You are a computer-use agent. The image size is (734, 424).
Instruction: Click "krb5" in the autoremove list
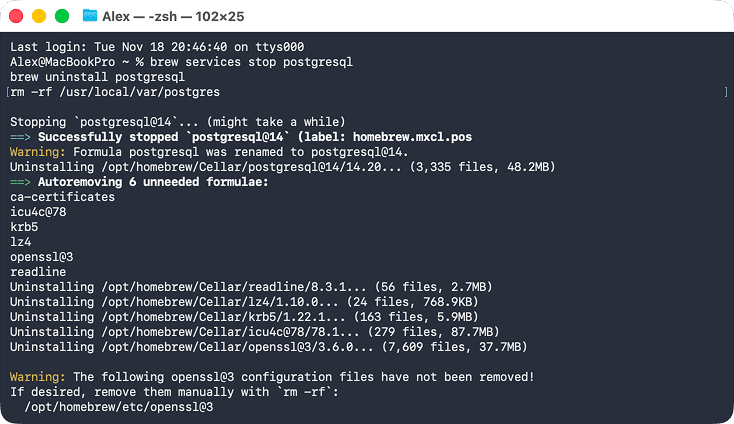click(x=24, y=227)
